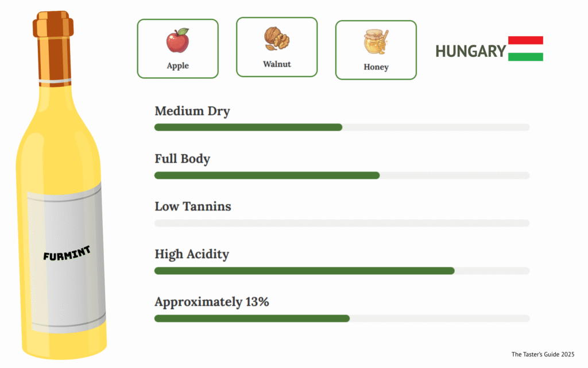Click the Medium Dry sweetness bar

click(342, 127)
